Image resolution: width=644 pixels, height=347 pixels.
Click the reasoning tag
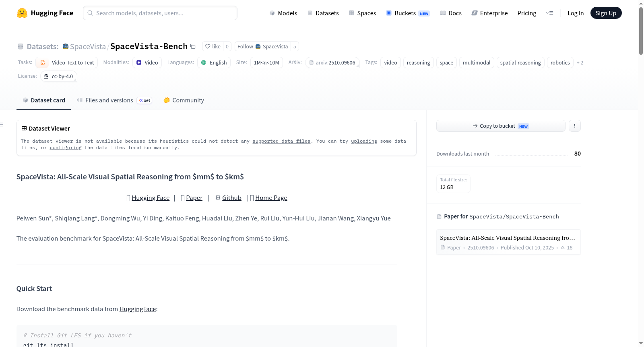click(418, 62)
